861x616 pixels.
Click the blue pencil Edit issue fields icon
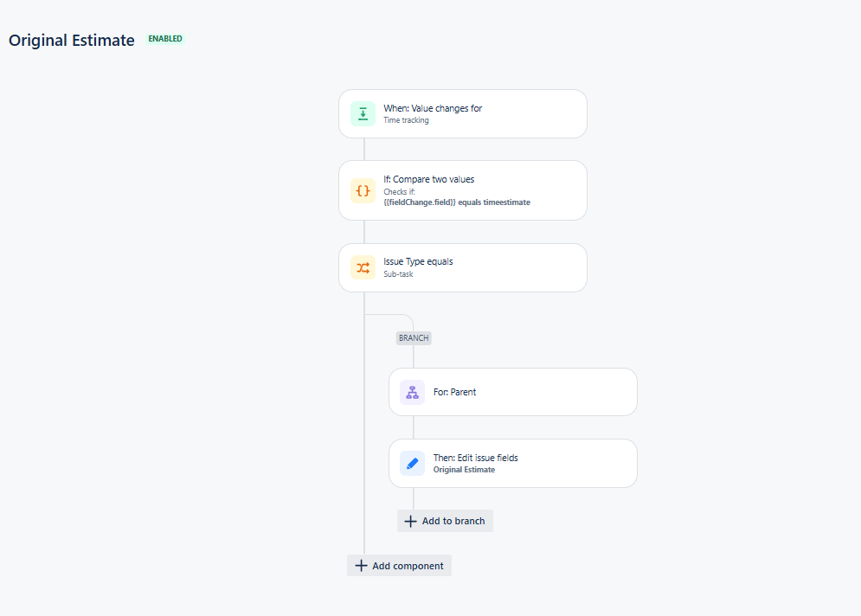pos(413,464)
